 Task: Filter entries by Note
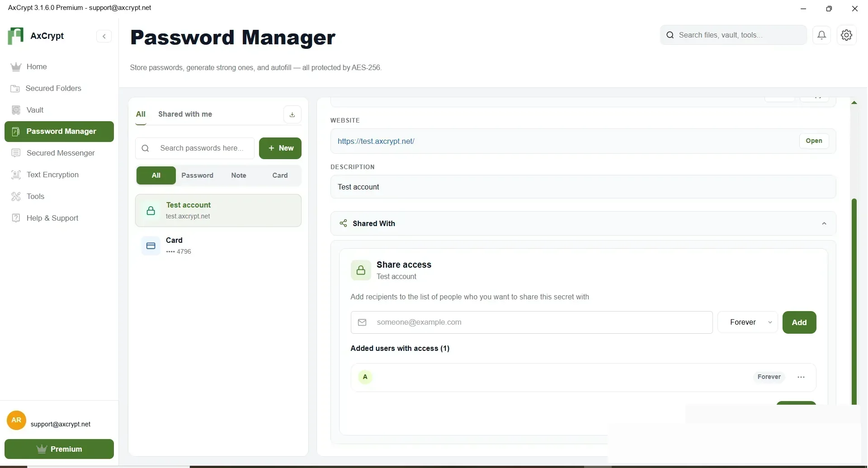239,175
